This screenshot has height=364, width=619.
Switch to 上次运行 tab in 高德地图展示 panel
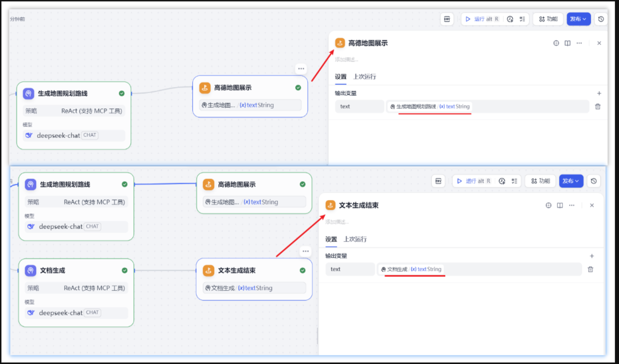(x=364, y=77)
